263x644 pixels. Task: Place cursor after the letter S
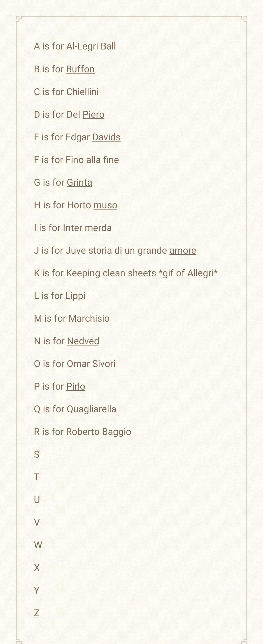(x=40, y=454)
